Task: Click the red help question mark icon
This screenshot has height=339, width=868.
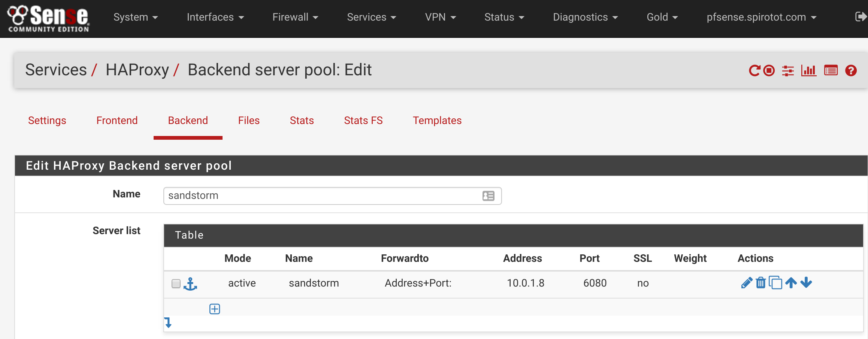Action: click(851, 70)
